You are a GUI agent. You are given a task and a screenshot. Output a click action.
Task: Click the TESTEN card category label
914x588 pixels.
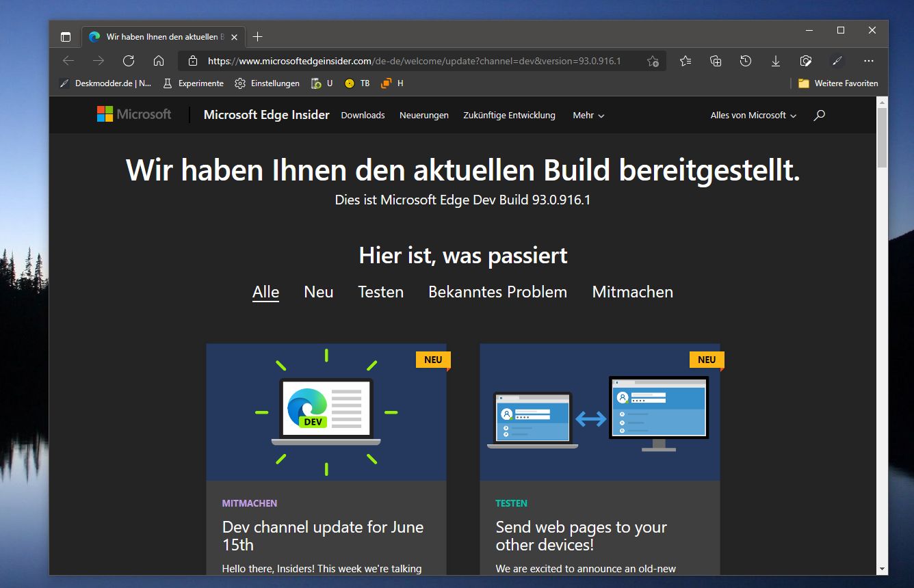coord(512,503)
